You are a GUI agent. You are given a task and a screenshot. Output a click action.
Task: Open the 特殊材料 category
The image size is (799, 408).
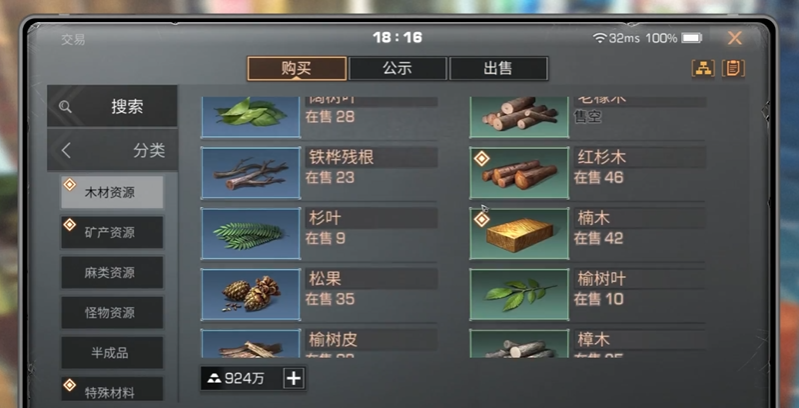(112, 389)
